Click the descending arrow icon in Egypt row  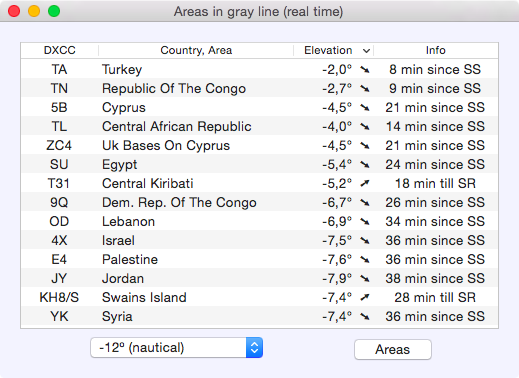pyautogui.click(x=365, y=165)
